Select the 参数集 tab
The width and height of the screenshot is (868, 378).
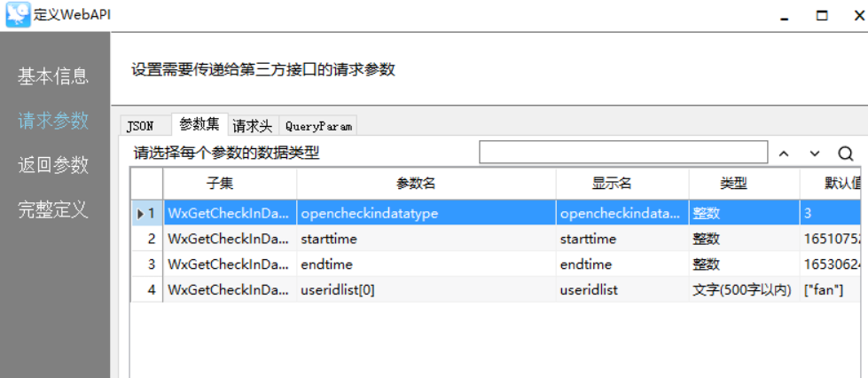click(199, 125)
